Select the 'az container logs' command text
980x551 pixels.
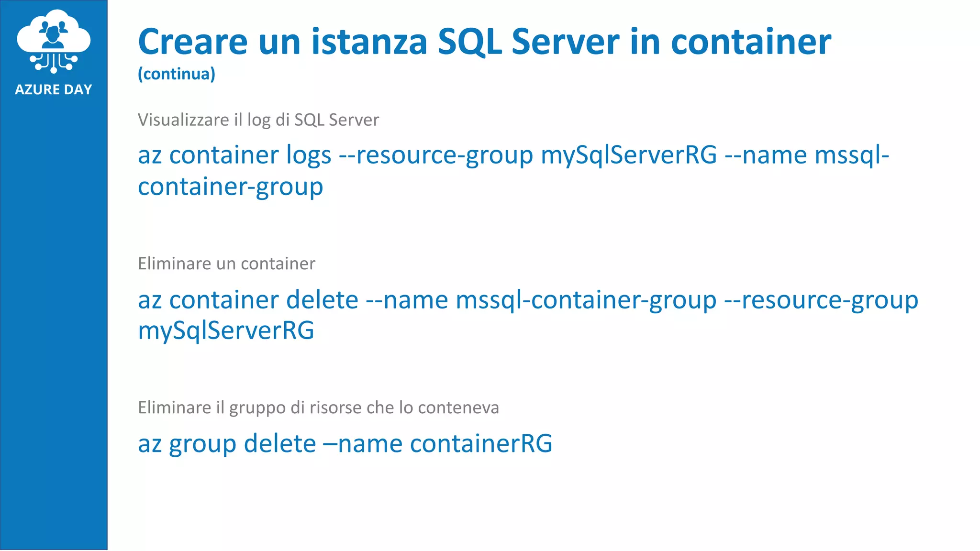pos(513,170)
